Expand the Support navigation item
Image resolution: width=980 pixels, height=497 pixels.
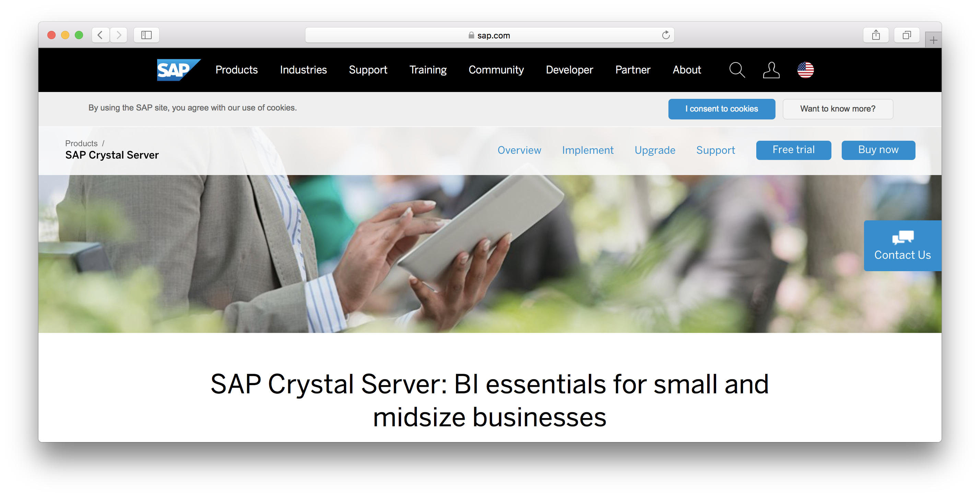pyautogui.click(x=368, y=69)
